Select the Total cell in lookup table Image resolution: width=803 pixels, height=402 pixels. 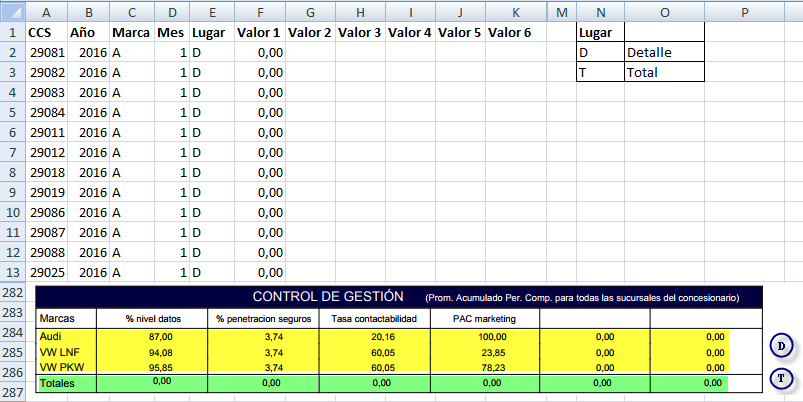pyautogui.click(x=664, y=72)
